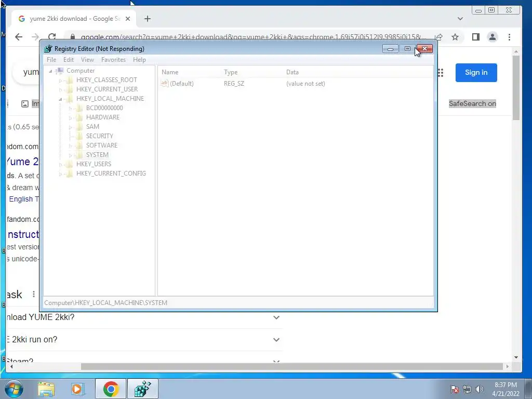Select the SYSTEM folder icon
The width and height of the screenshot is (532, 399).
pos(79,155)
